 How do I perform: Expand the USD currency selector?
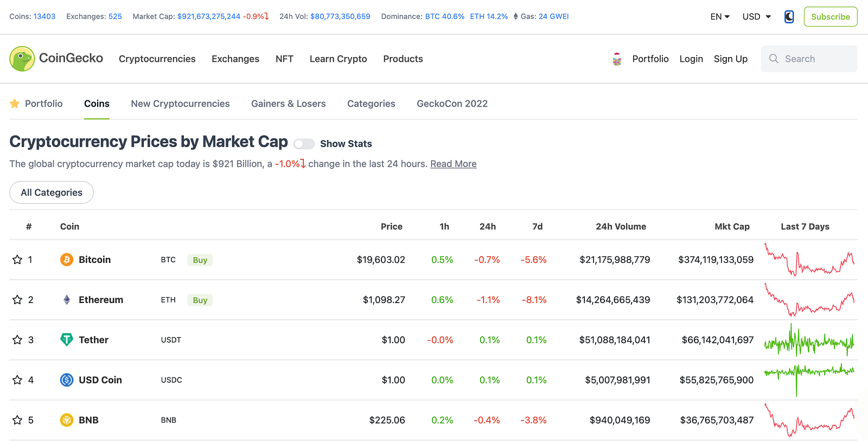757,17
